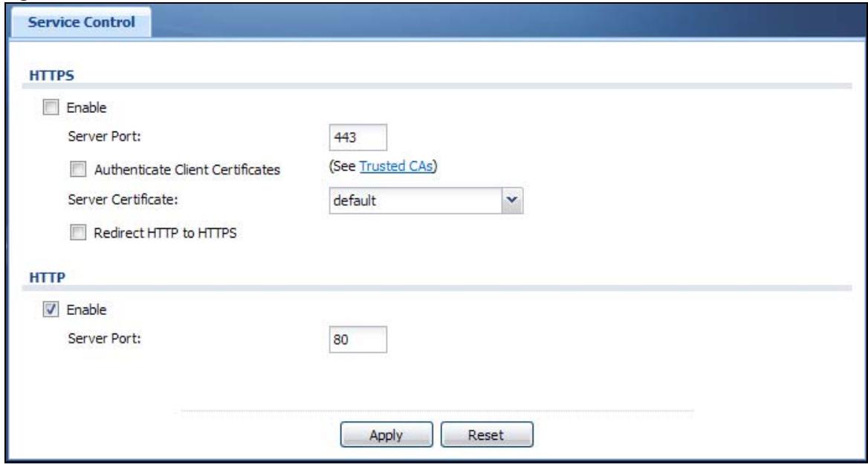Click the Reset button

pos(486,435)
